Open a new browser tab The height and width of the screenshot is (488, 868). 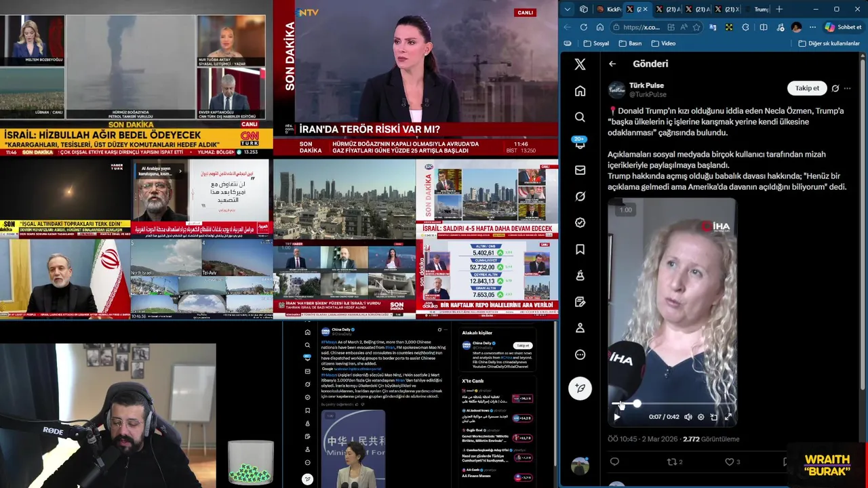[779, 9]
